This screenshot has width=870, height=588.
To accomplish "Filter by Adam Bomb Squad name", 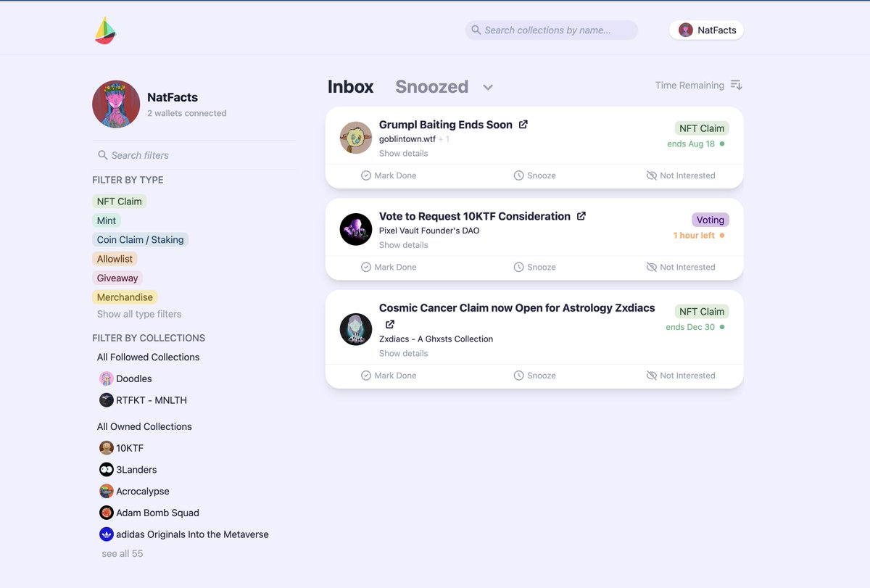I will point(157,513).
